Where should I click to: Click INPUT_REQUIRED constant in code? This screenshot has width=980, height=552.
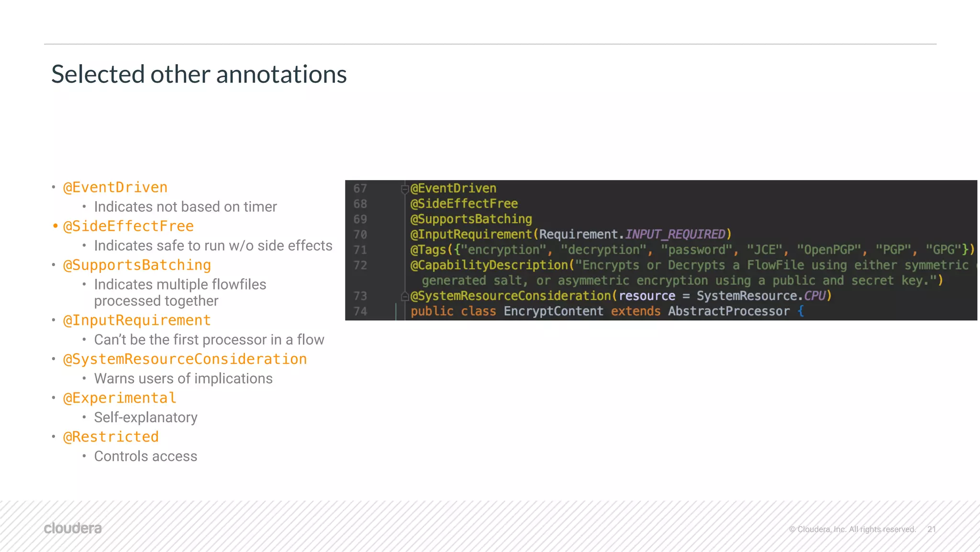[x=675, y=234]
